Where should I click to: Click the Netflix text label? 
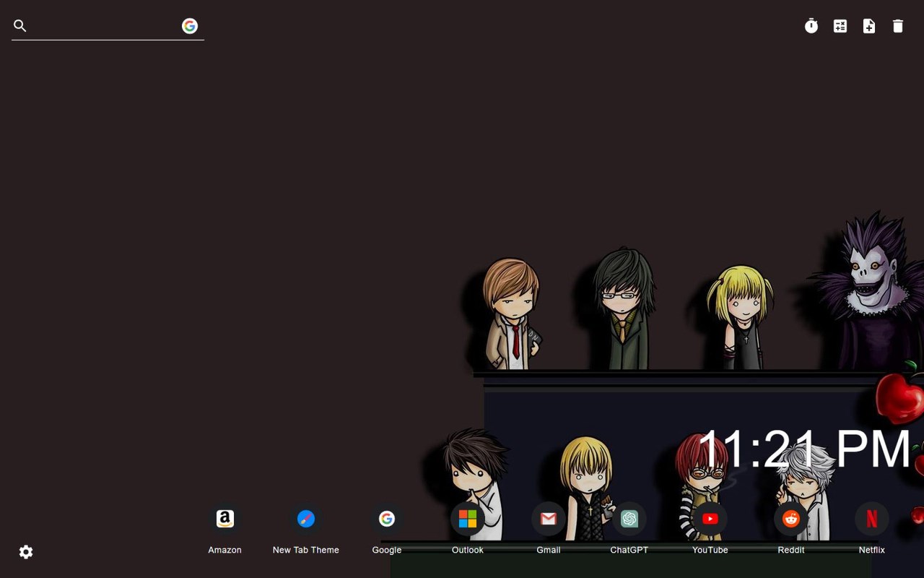tap(872, 550)
